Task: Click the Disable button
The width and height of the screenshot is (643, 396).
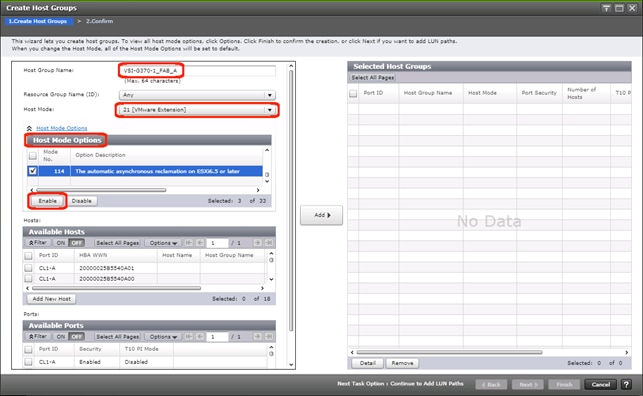Action: click(x=82, y=201)
